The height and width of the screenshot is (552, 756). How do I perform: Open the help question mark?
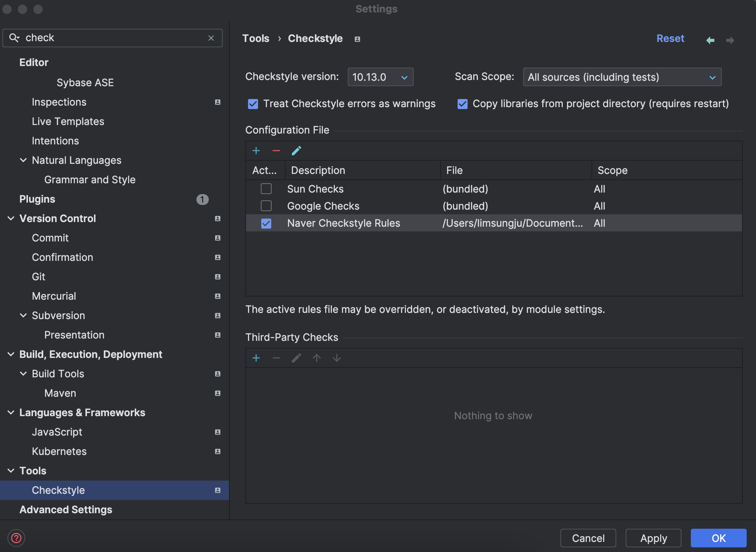click(16, 538)
